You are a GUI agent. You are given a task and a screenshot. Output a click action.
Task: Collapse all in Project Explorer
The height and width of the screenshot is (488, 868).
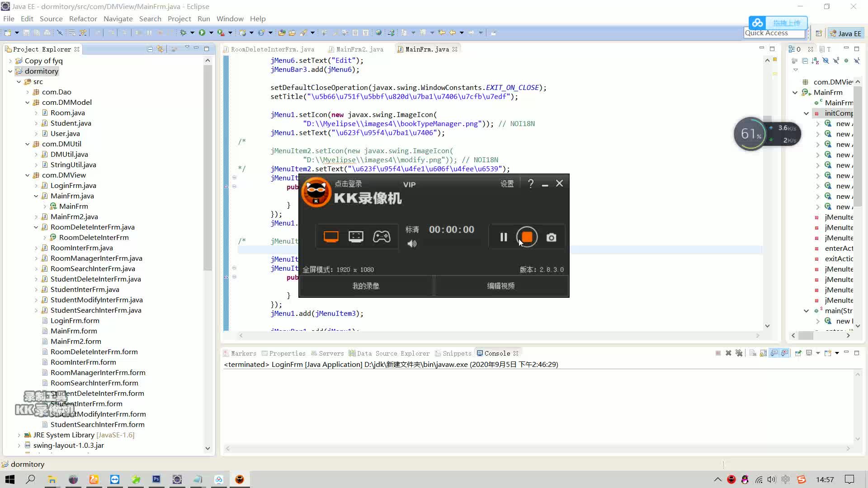(x=150, y=49)
